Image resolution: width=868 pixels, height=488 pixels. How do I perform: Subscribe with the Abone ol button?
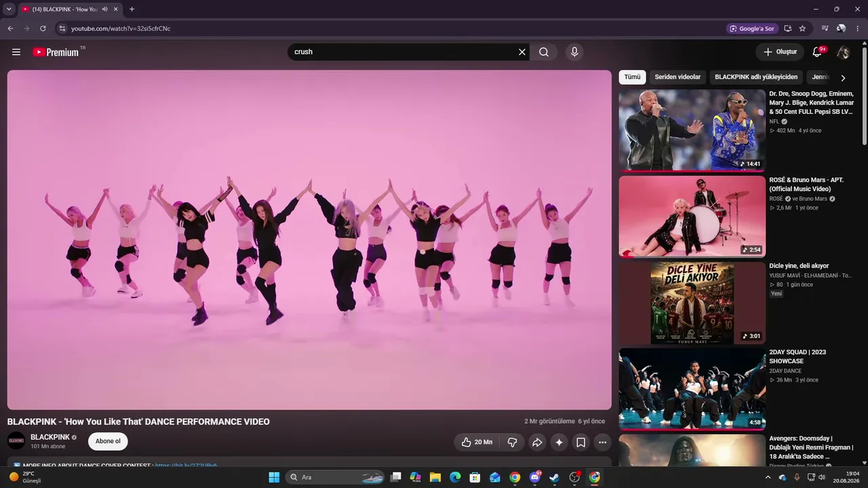(x=108, y=441)
